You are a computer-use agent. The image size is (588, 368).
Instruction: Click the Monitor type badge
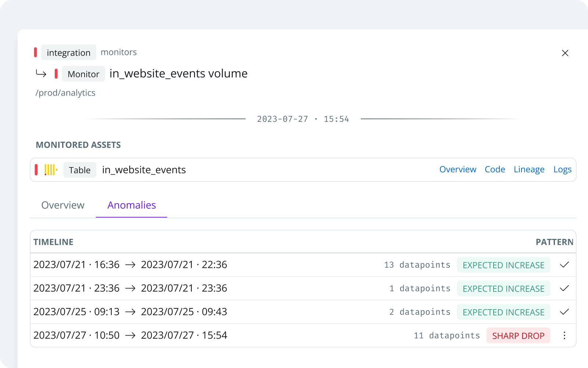click(x=83, y=74)
